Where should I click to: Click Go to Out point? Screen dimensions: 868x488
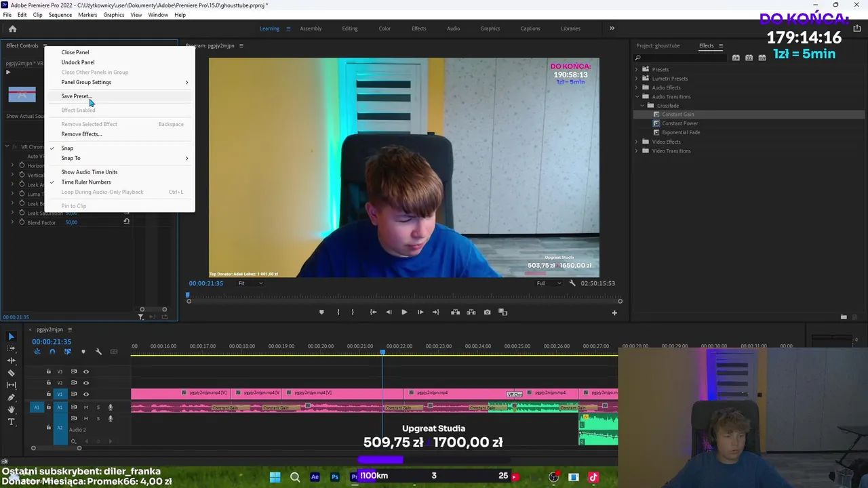[436, 312]
